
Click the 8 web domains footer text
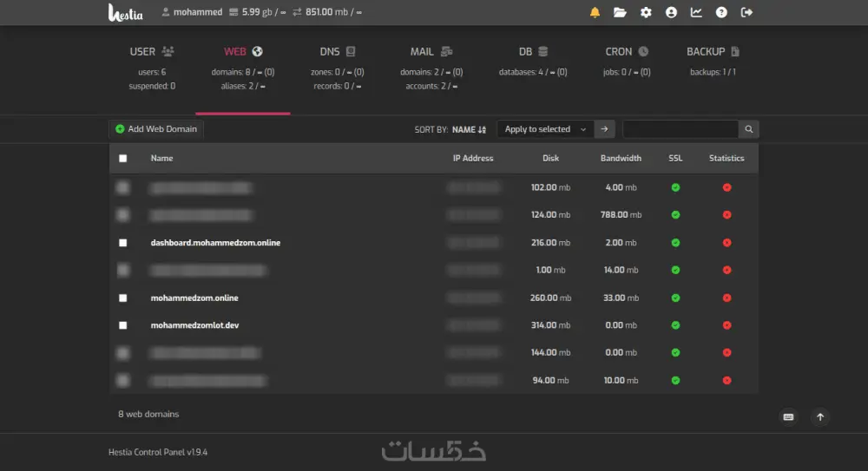[148, 414]
